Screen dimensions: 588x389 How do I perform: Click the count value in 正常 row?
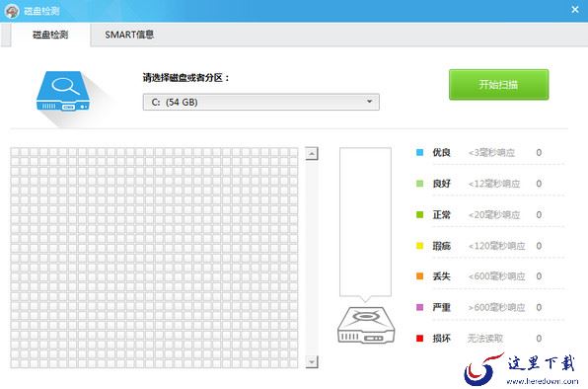pos(539,215)
